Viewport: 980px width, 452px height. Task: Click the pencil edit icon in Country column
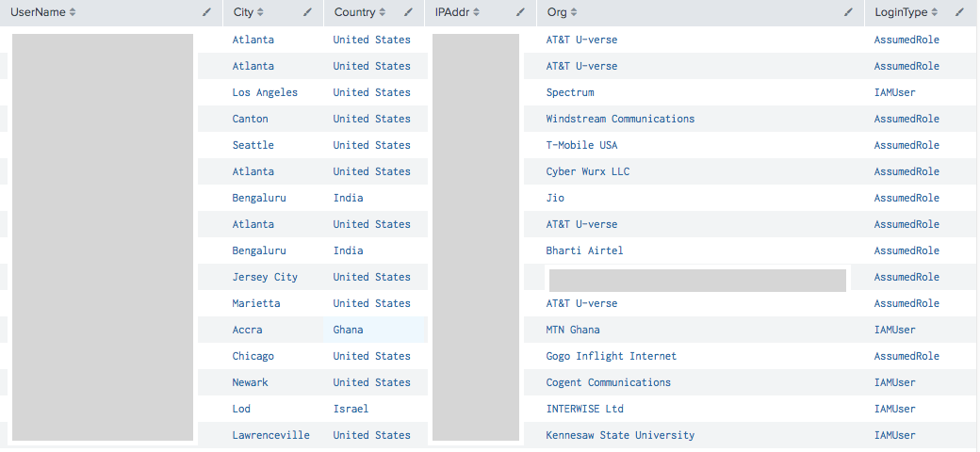(x=408, y=12)
